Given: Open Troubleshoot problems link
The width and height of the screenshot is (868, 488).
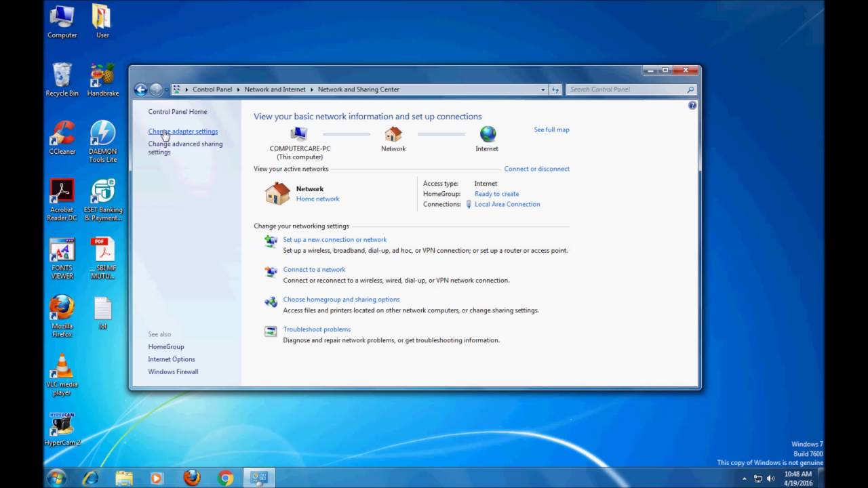Looking at the screenshot, I should tap(317, 329).
